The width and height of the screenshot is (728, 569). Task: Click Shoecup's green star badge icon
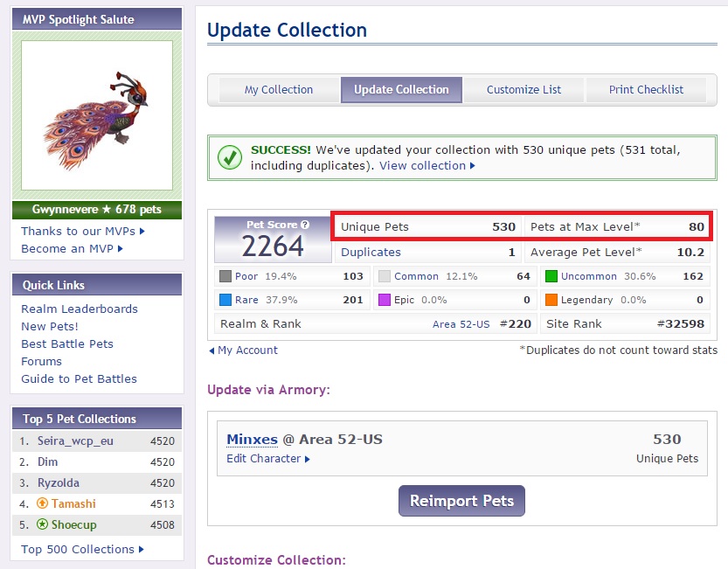(42, 525)
